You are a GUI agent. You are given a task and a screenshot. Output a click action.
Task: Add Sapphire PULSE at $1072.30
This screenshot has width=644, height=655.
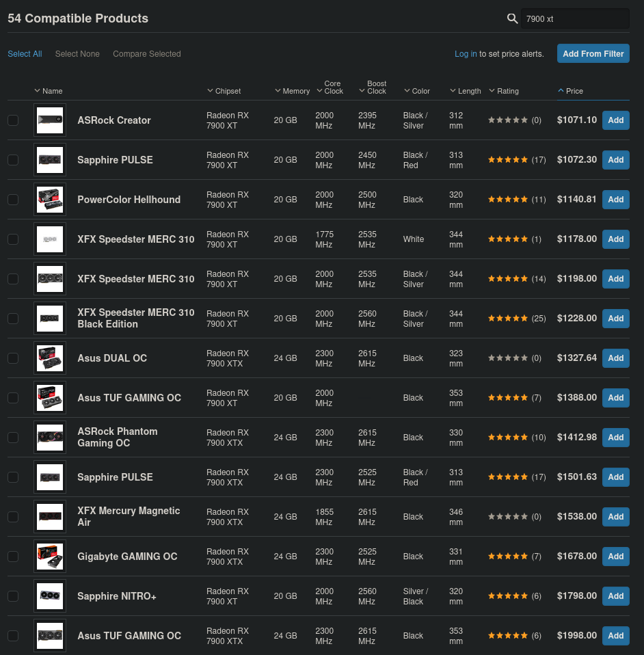615,160
